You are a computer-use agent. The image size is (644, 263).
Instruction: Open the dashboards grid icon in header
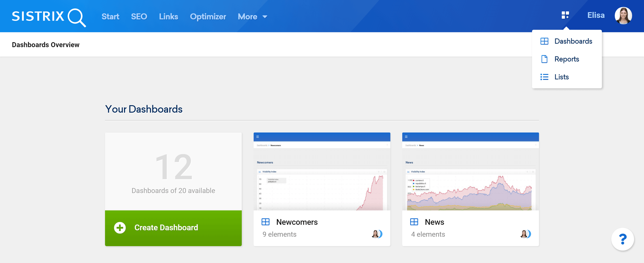565,15
